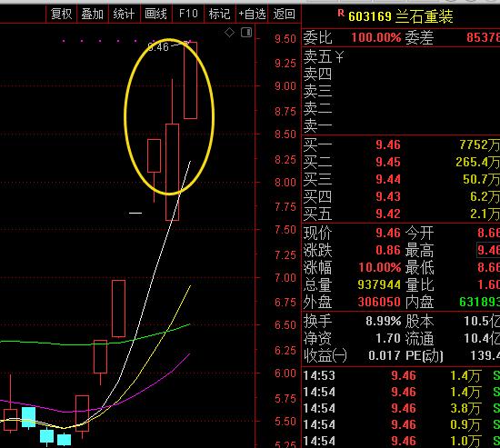Select 买一 bid price 9.46
The width and height of the screenshot is (500, 448).
click(388, 145)
